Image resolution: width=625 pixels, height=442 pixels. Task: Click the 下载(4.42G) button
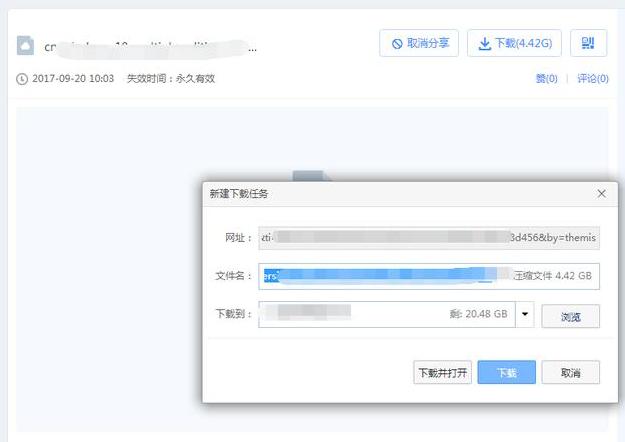tap(514, 43)
